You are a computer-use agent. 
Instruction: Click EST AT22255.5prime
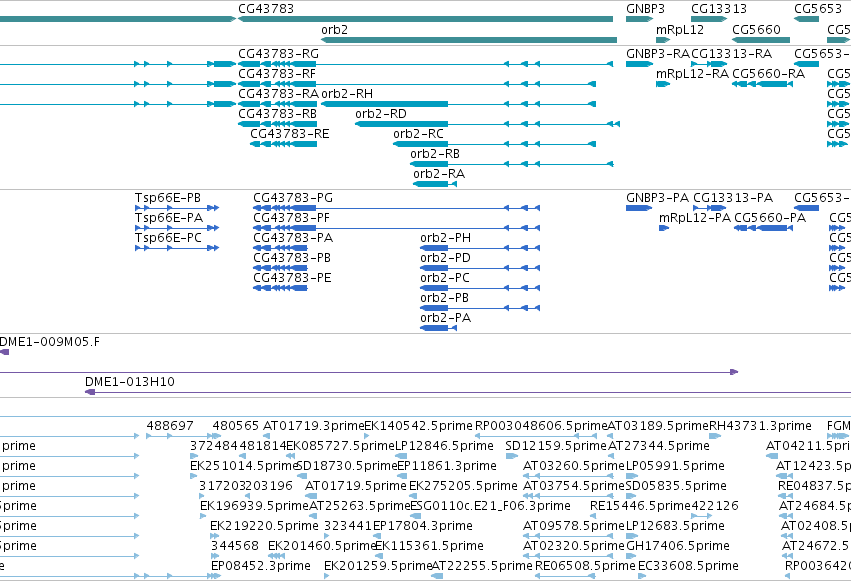482,567
